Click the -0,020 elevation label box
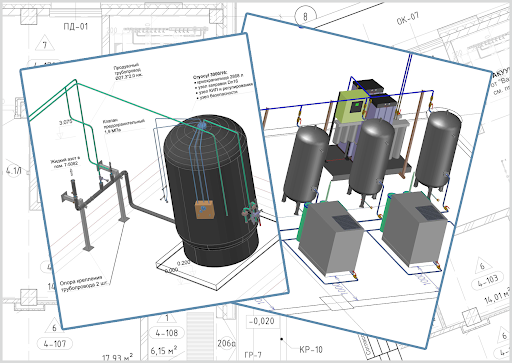The width and height of the screenshot is (512, 363). (262, 321)
